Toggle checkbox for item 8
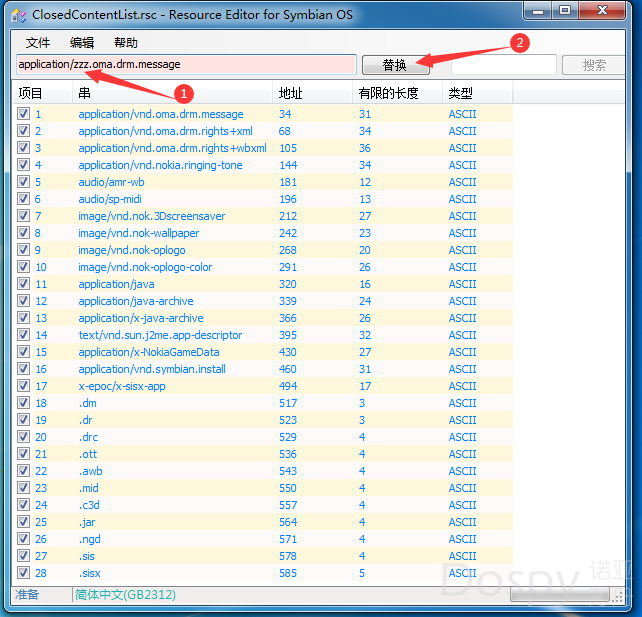This screenshot has height=617, width=642. (x=23, y=233)
